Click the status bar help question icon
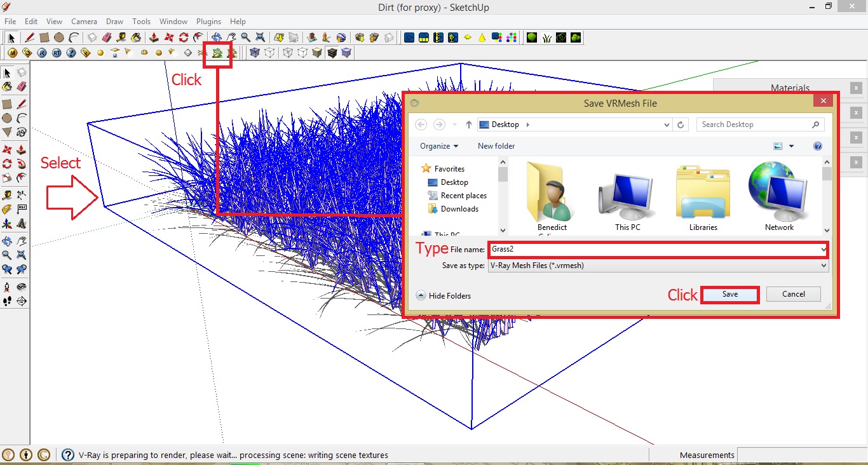This screenshot has width=868, height=465. tap(68, 455)
